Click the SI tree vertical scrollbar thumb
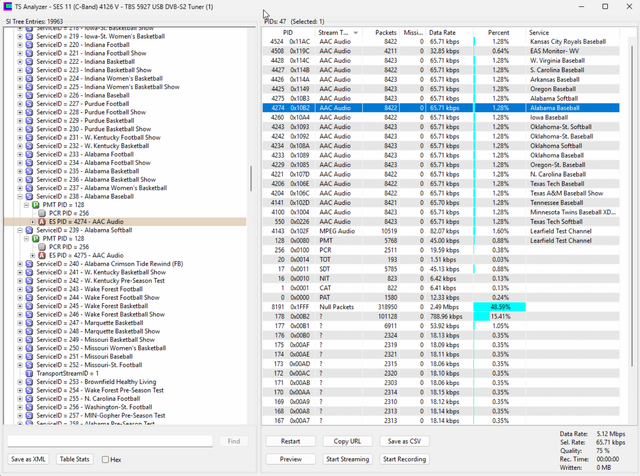Viewport: 640px width, 476px height. 251,178
